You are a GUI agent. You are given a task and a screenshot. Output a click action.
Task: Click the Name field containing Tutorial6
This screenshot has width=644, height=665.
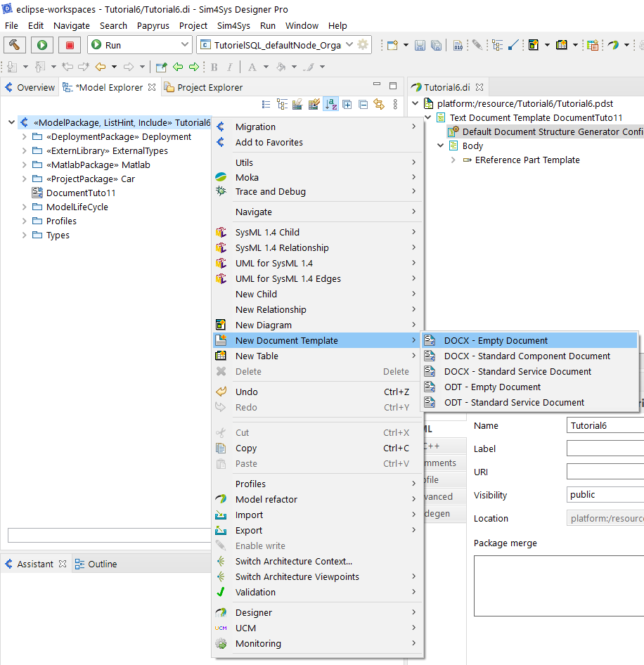[605, 425]
